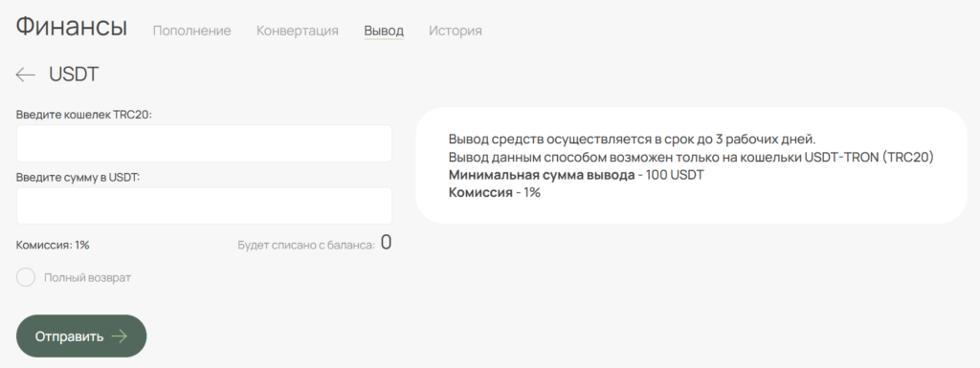Click the Будет списано с баланса label
980x368 pixels.
(x=306, y=245)
